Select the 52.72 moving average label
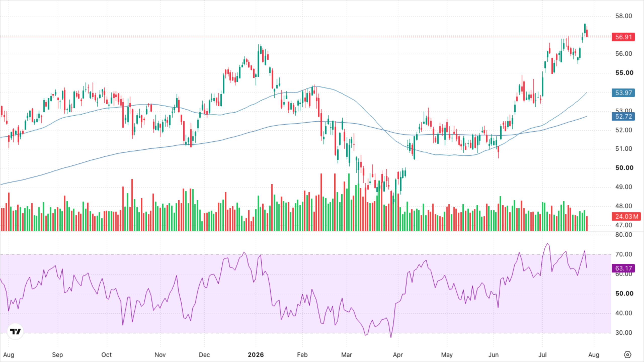 [623, 116]
